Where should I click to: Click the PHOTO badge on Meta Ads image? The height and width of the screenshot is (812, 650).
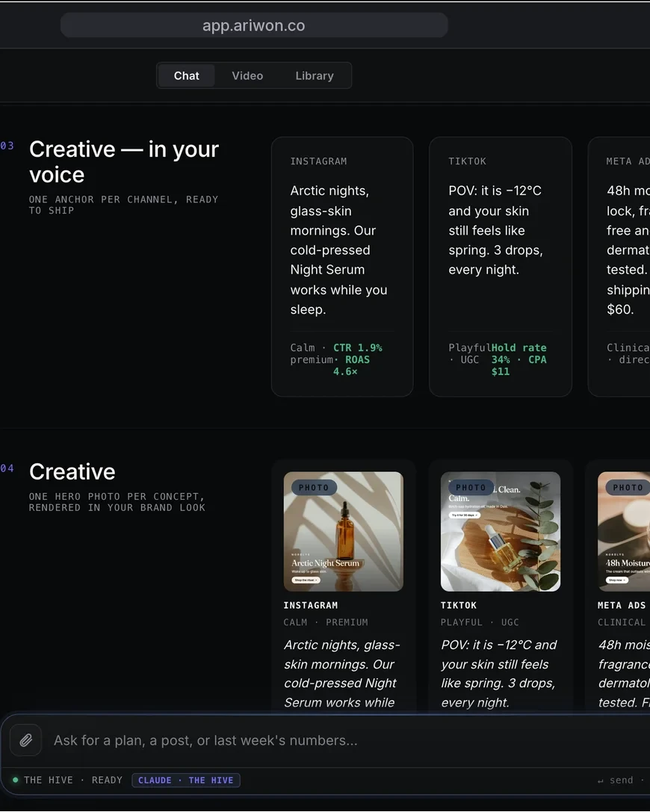[x=628, y=487]
